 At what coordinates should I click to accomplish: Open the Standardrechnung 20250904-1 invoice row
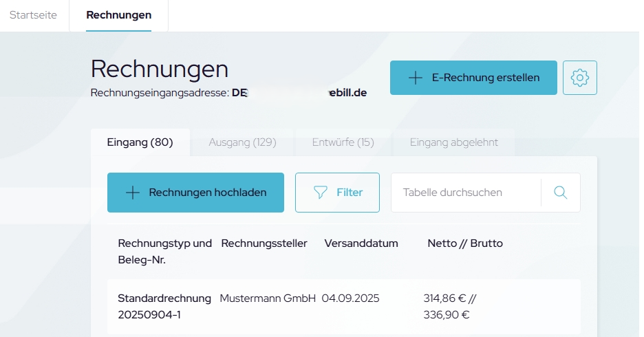(x=164, y=306)
